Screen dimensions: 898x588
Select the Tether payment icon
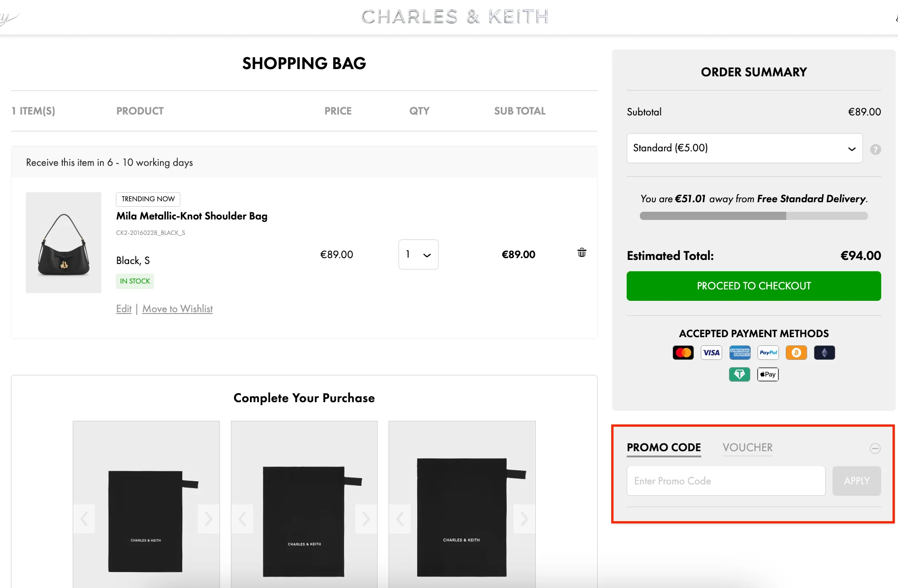pyautogui.click(x=739, y=374)
